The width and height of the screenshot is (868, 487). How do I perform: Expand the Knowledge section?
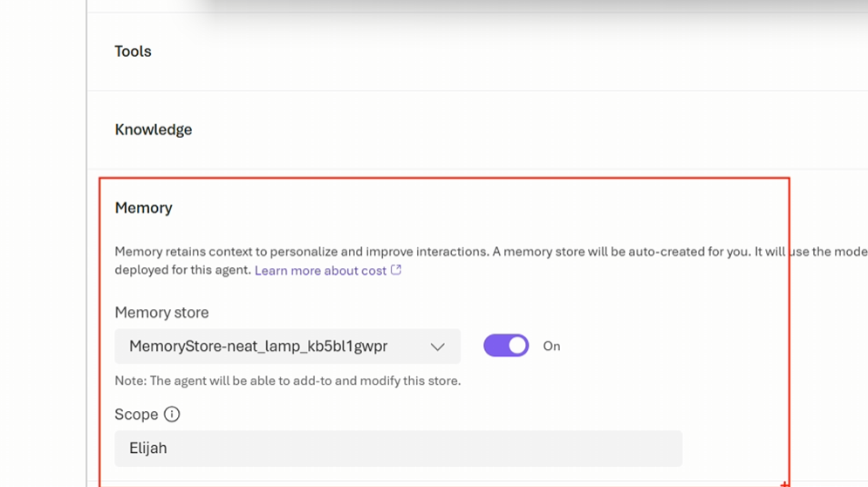[x=154, y=130]
